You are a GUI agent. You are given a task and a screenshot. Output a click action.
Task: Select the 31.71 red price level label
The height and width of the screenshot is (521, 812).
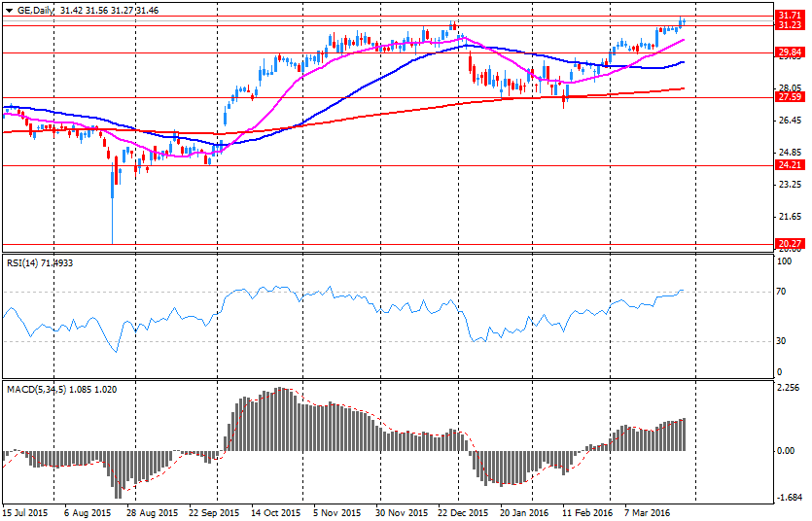tap(790, 17)
